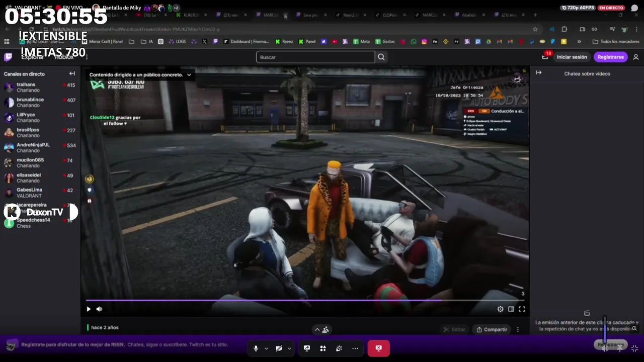Image resolution: width=644 pixels, height=362 pixels.
Task: Focus the Buscar search field
Action: tap(315, 57)
